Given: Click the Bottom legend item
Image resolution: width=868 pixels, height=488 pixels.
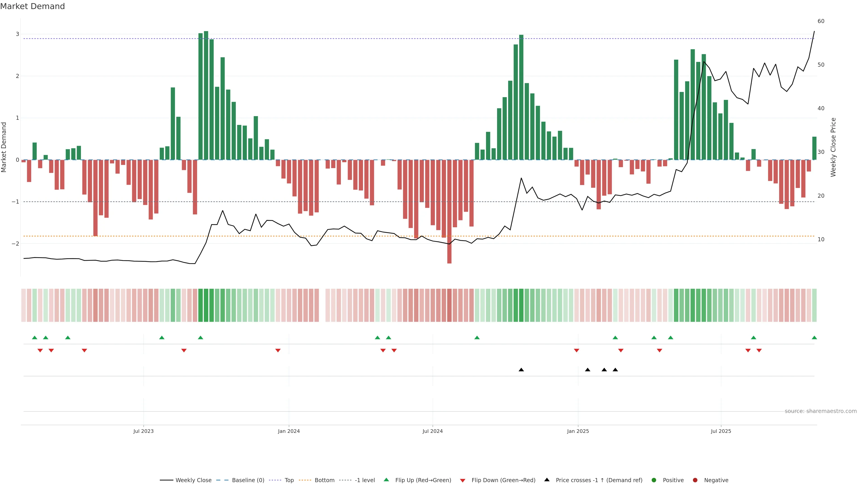Looking at the screenshot, I should [x=324, y=480].
